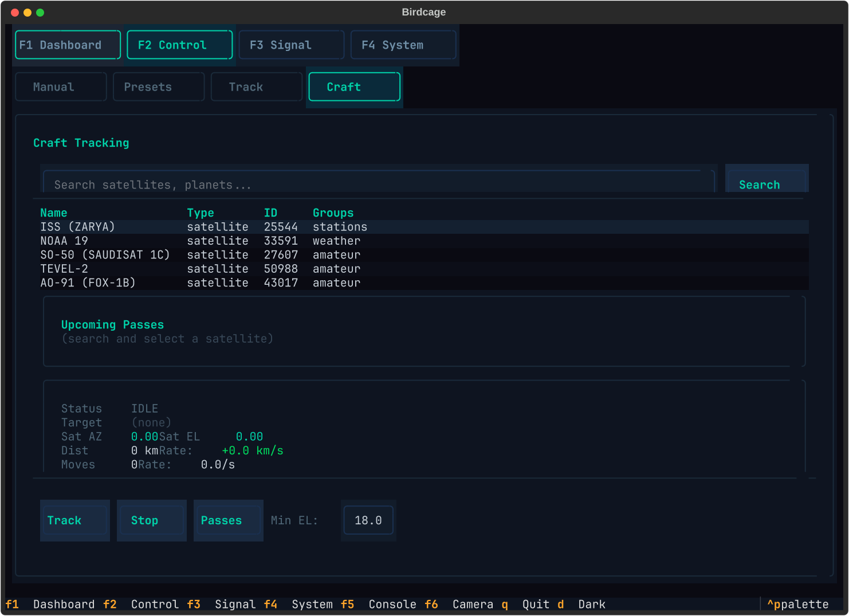Select the ISS (ZARYA) satellite row
This screenshot has width=849, height=616.
pos(172,226)
